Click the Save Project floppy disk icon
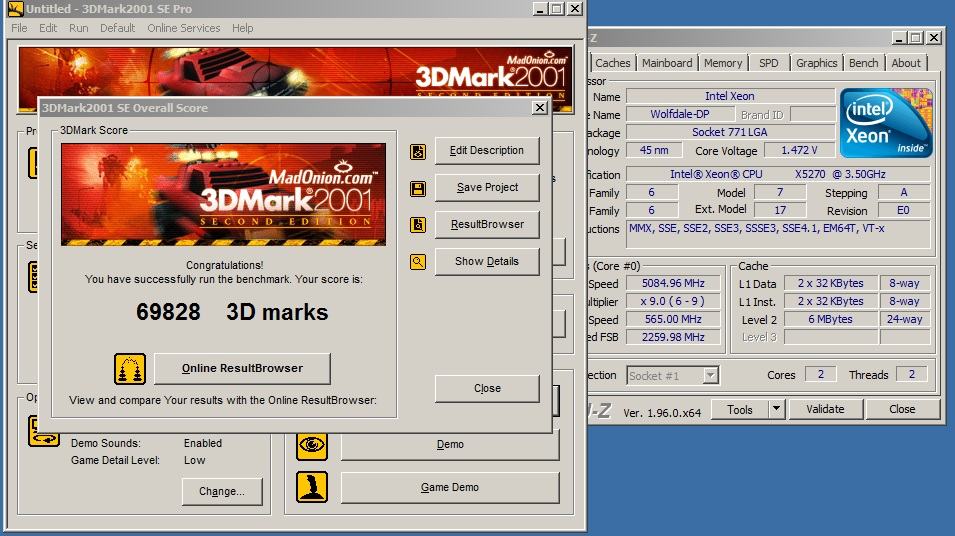Viewport: 955px width, 536px height. click(x=418, y=189)
